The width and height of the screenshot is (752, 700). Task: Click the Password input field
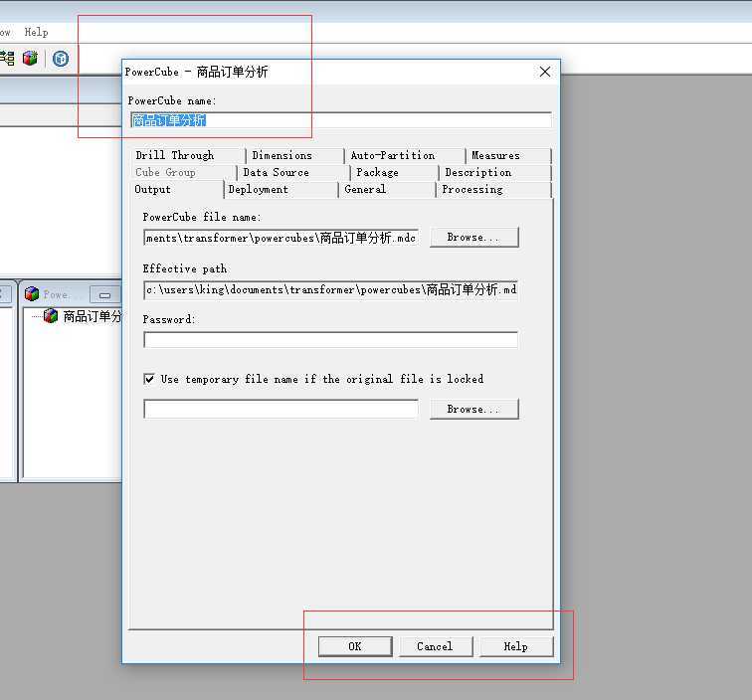(x=330, y=339)
